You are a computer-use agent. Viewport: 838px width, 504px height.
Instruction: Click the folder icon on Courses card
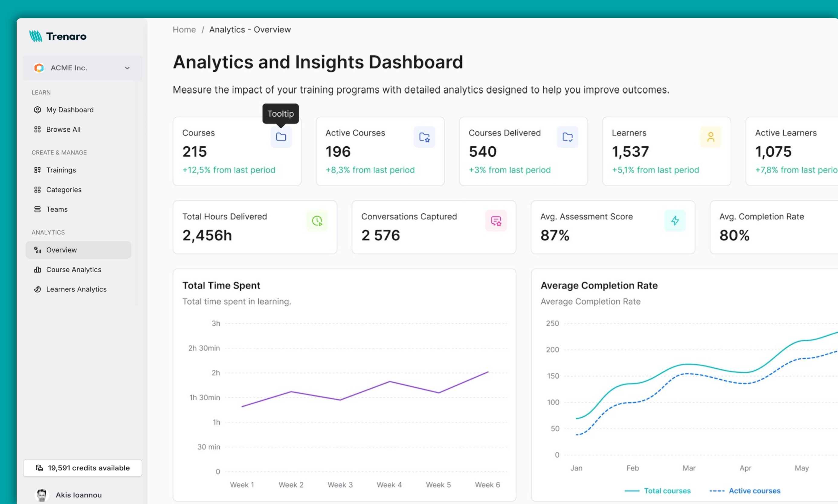[x=281, y=137]
